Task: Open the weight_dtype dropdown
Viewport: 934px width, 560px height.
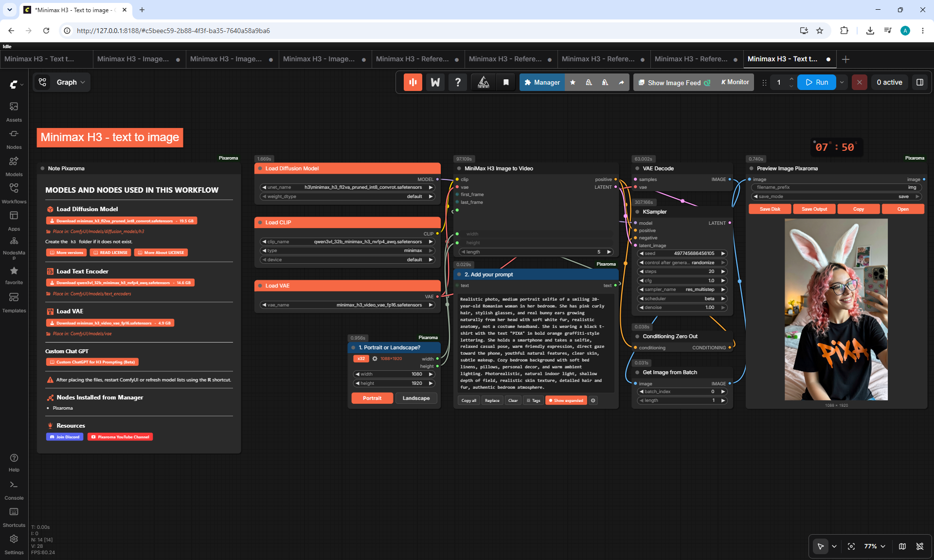Action: pos(347,197)
